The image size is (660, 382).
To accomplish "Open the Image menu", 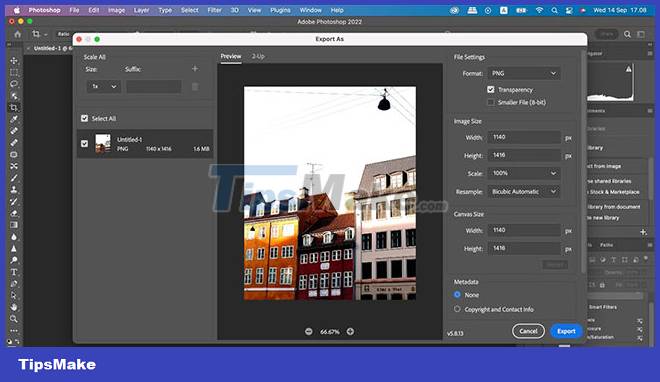I will click(x=117, y=10).
